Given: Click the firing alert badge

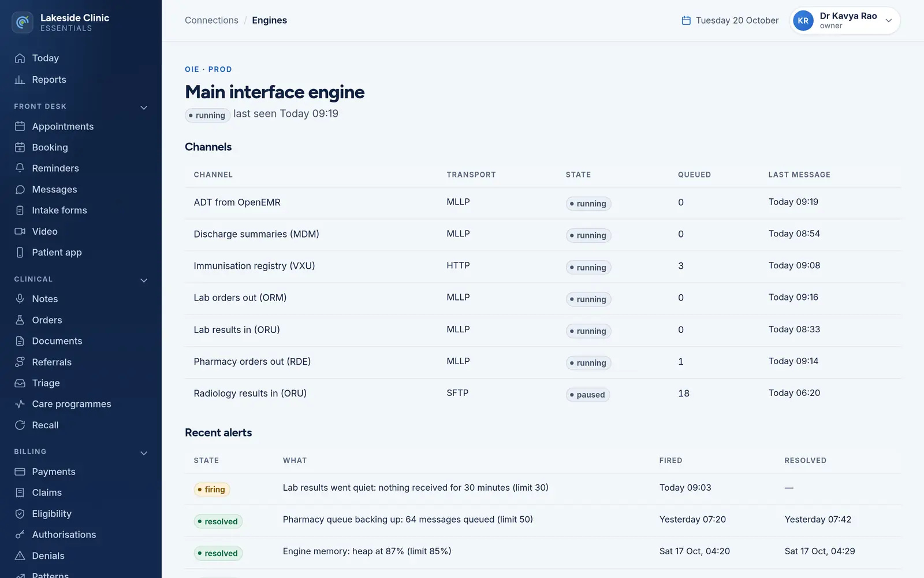Looking at the screenshot, I should click(x=212, y=490).
